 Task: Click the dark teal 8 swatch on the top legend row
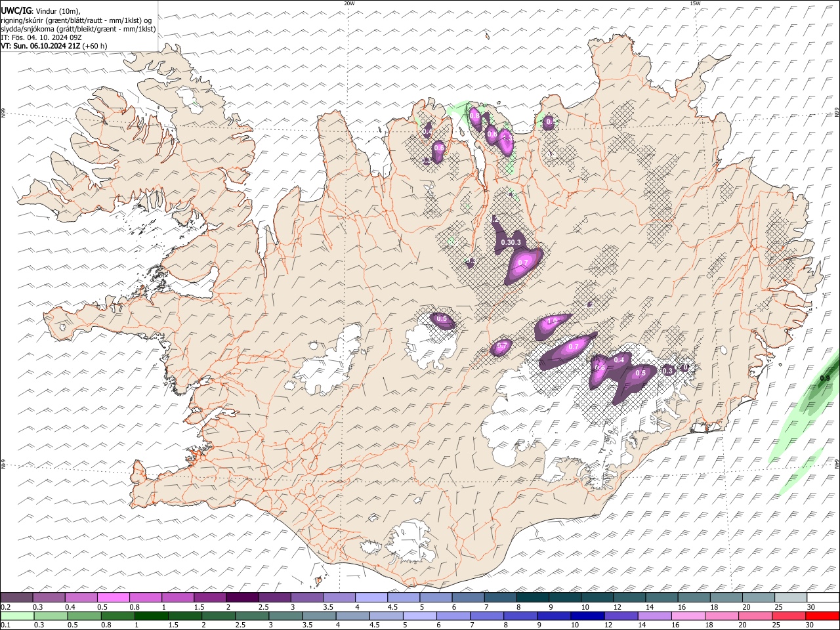532,597
